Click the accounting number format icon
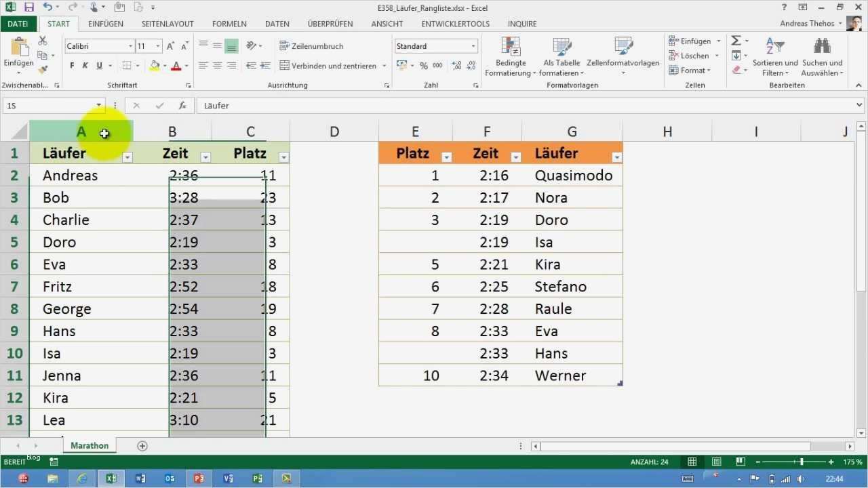This screenshot has width=868, height=488. [x=401, y=66]
